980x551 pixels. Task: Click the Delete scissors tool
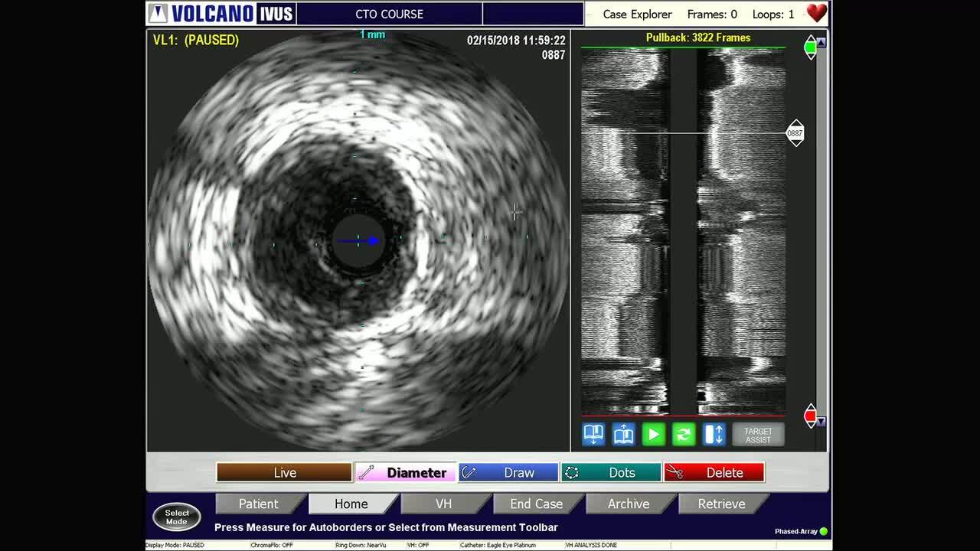714,472
